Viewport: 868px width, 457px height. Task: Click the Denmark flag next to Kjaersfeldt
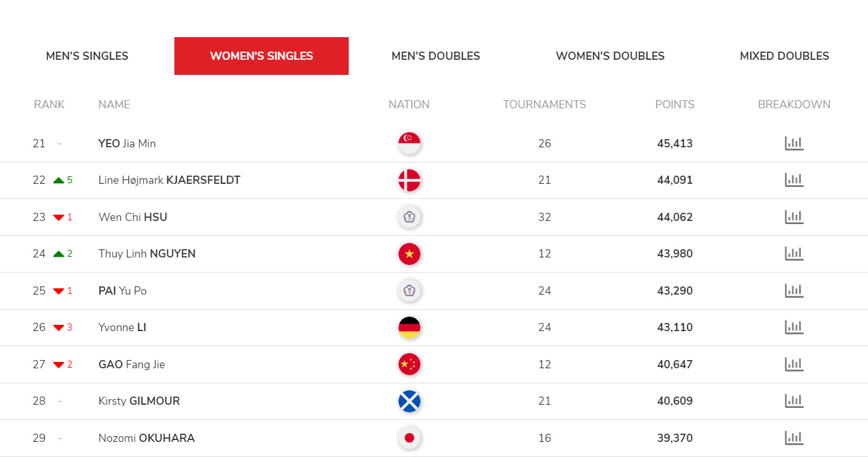[409, 180]
